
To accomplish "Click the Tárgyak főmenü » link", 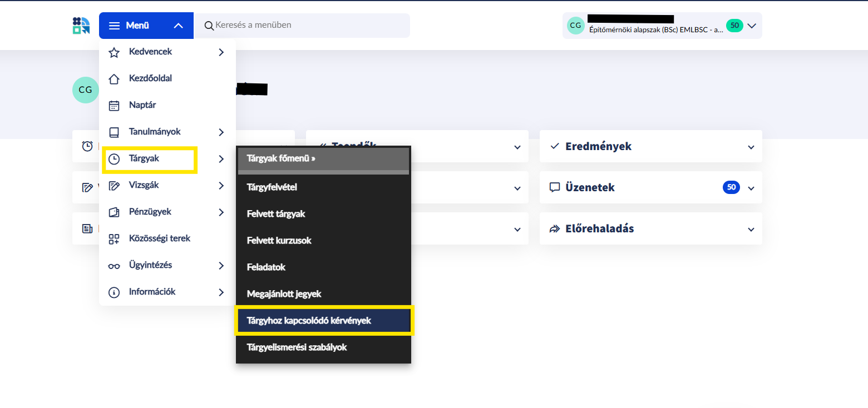I will [x=281, y=158].
